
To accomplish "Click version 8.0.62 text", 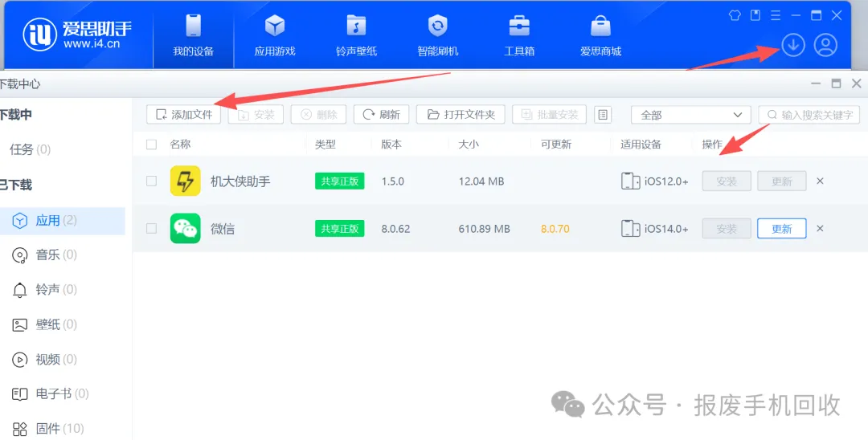I will point(395,229).
